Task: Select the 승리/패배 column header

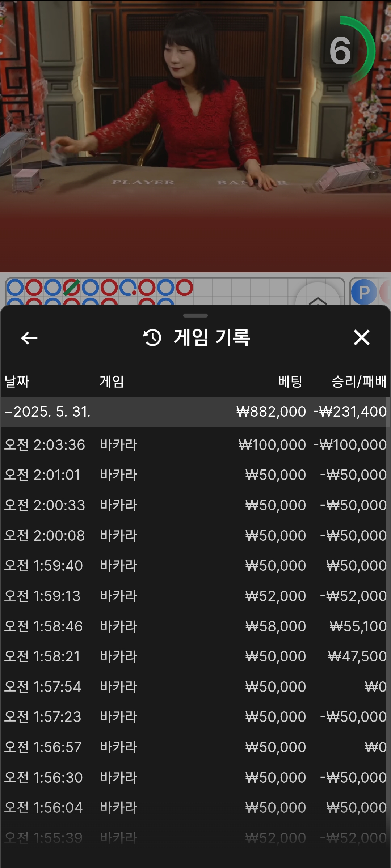Action: pyautogui.click(x=359, y=382)
